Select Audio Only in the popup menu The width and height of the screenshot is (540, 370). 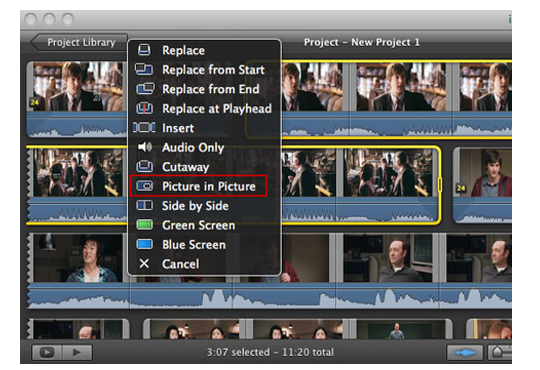[205, 147]
